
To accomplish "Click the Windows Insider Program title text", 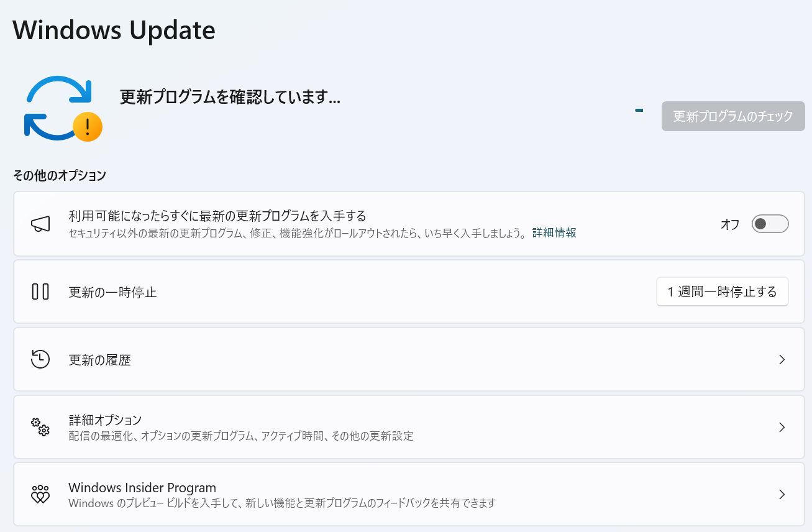I will click(142, 488).
